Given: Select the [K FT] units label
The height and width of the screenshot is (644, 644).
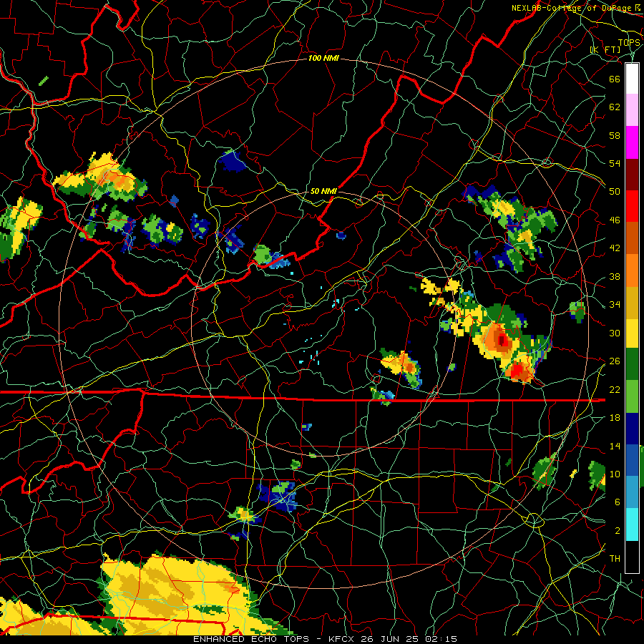Looking at the screenshot, I should coord(606,50).
